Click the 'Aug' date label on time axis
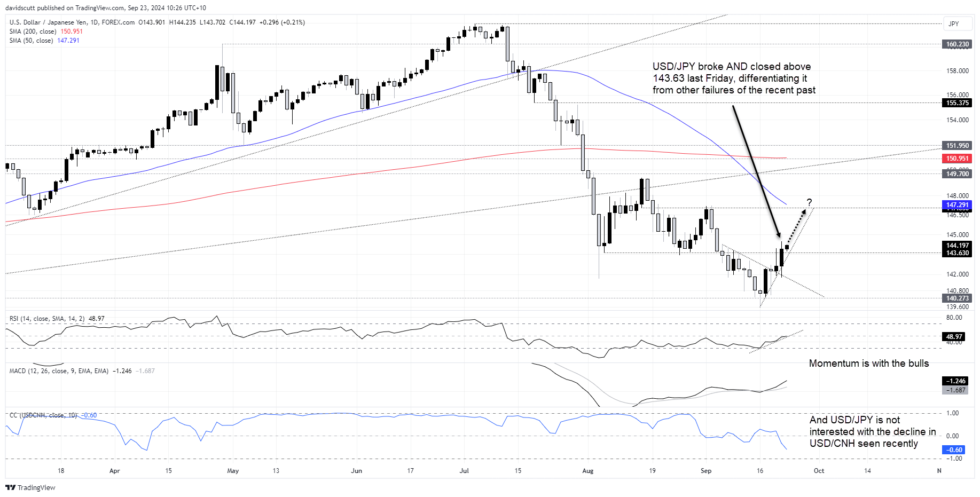This screenshot has height=497, width=980. tap(587, 471)
